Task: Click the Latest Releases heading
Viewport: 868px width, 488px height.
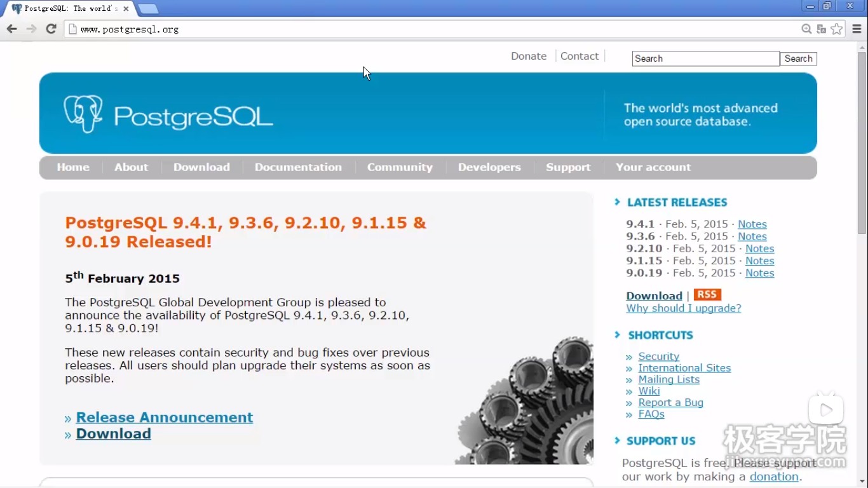Action: (677, 202)
